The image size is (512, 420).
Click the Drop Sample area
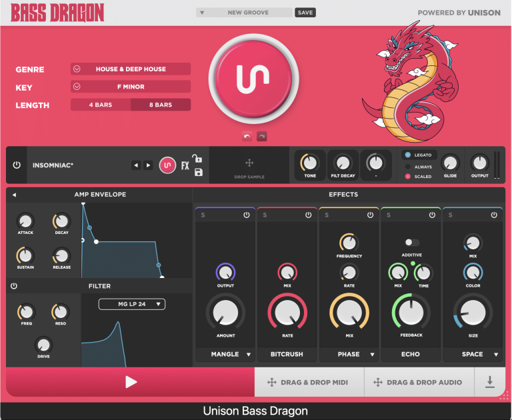tap(249, 165)
